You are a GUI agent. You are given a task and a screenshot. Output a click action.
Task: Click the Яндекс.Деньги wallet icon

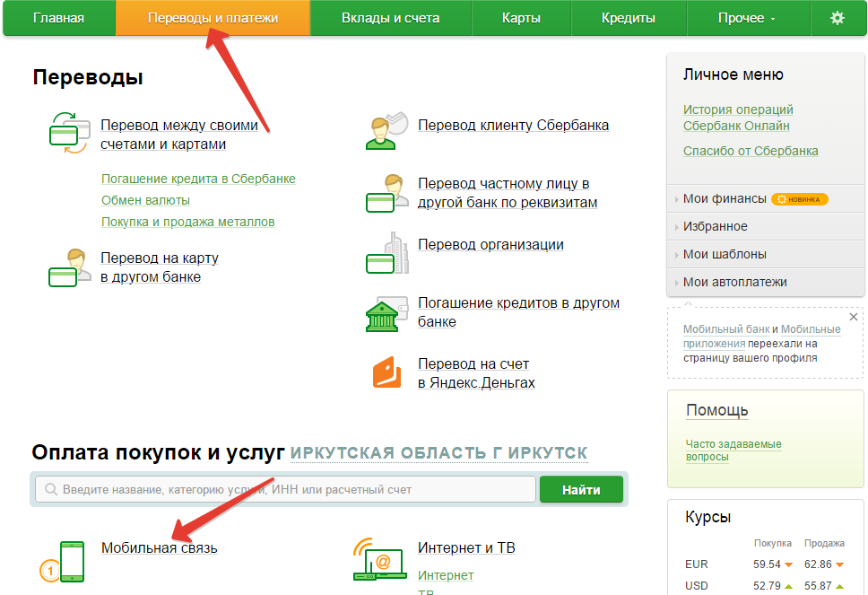386,369
